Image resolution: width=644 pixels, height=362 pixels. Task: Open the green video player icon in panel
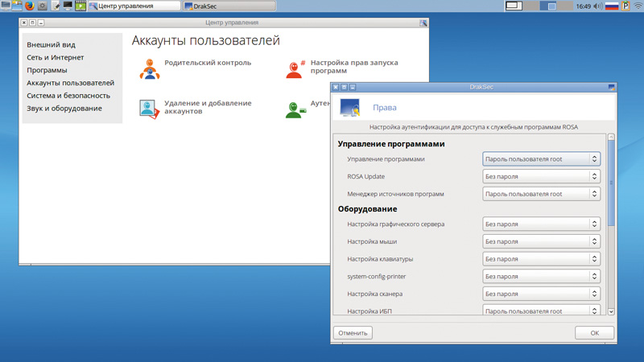tap(80, 6)
